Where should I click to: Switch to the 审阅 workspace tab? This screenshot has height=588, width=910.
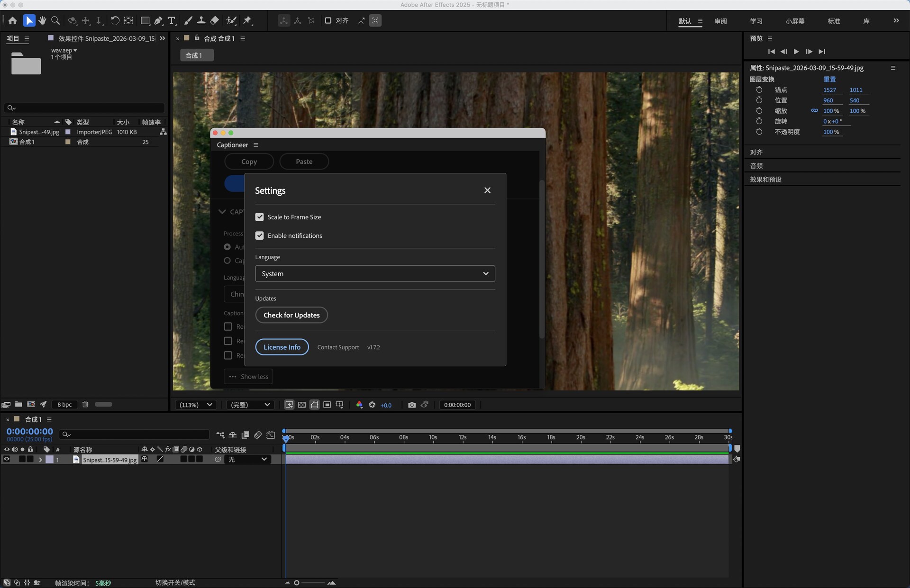pyautogui.click(x=720, y=21)
